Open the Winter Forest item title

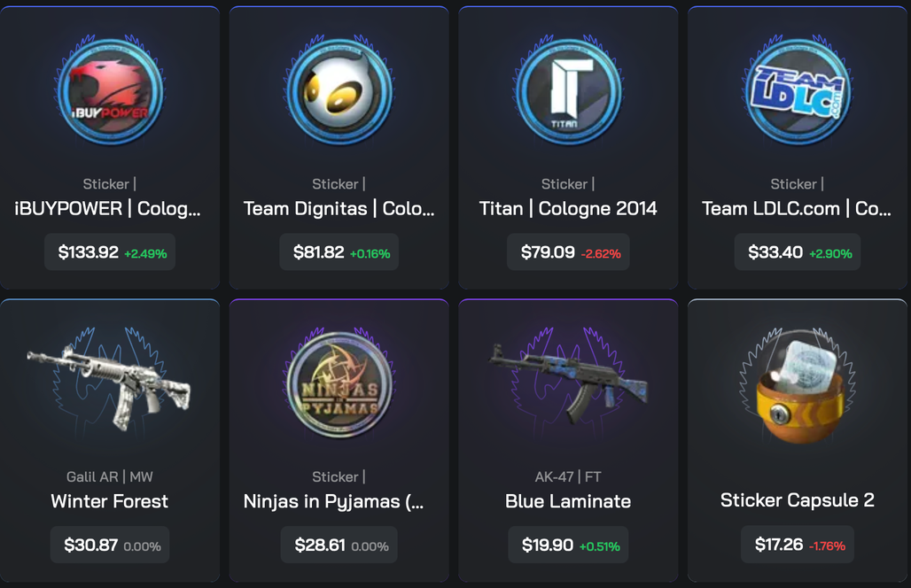(110, 501)
